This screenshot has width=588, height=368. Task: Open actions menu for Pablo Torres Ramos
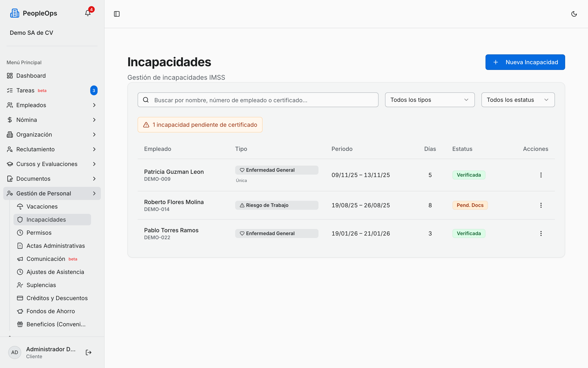point(541,233)
